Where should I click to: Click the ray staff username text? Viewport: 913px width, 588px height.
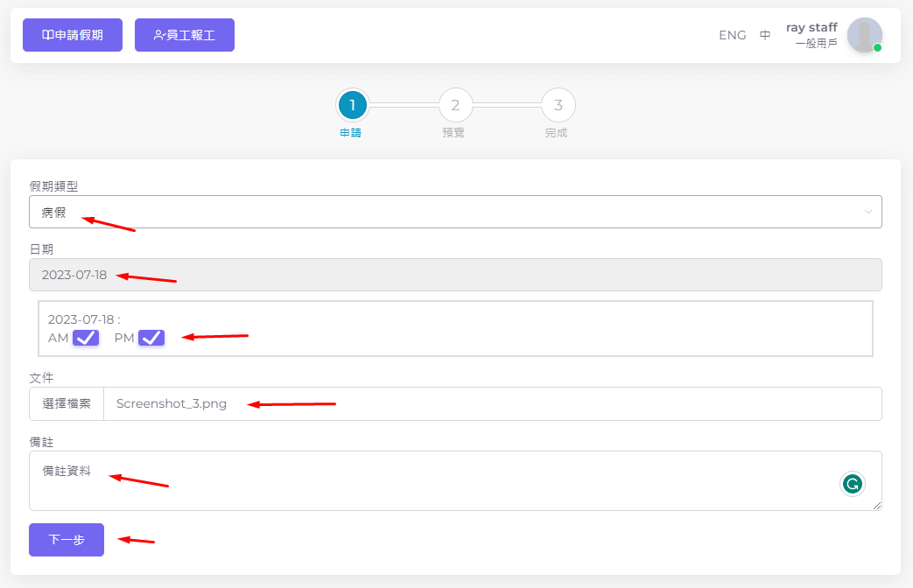[x=811, y=27]
